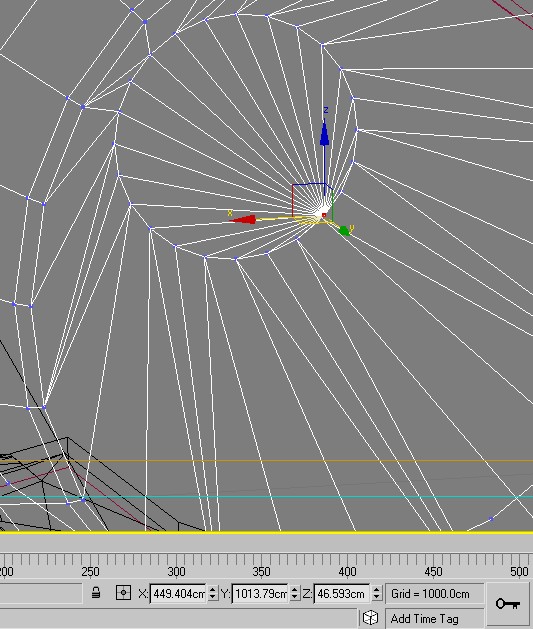Click the Y coordinate spinner arrows

(295, 593)
